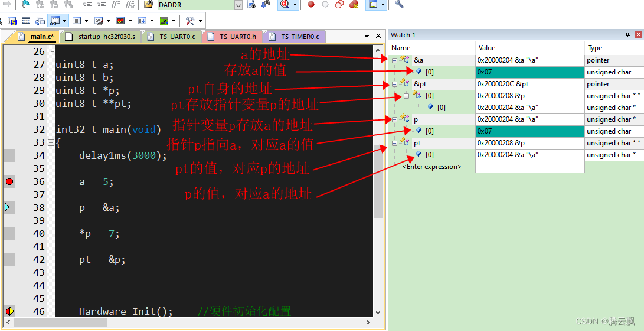Switch to the main.c* tab
The height and width of the screenshot is (331, 644).
click(36, 37)
